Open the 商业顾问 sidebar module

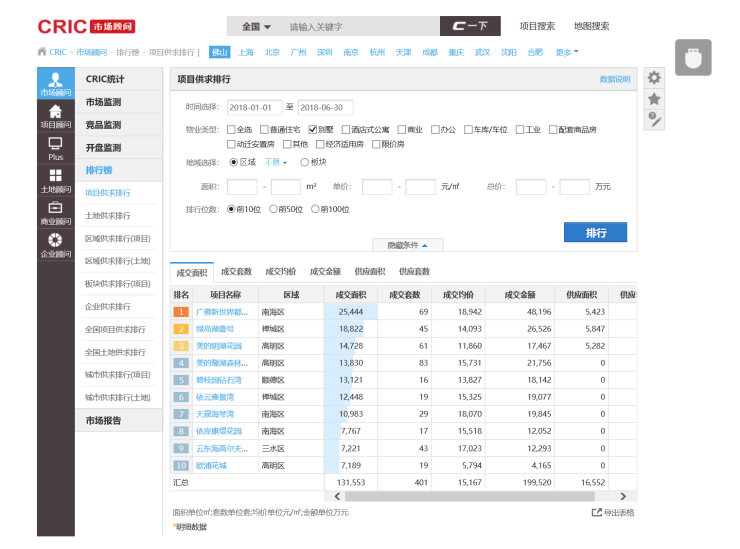pos(55,213)
